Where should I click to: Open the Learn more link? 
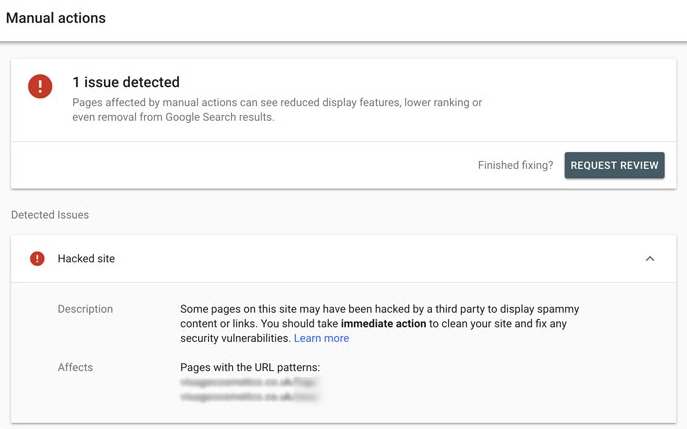321,338
